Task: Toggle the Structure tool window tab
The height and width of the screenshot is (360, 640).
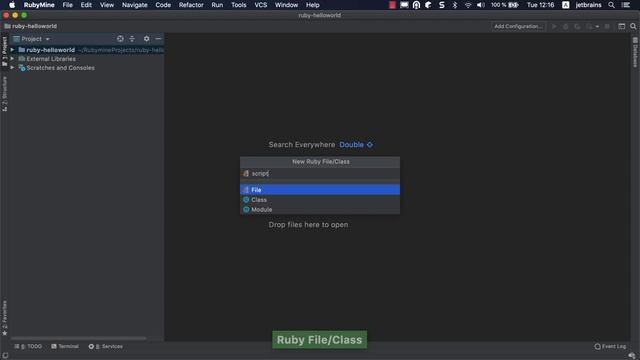Action: click(x=4, y=94)
